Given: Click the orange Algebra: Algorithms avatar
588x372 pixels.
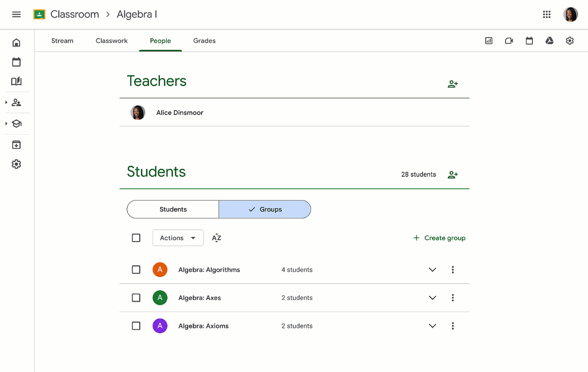Looking at the screenshot, I should (x=160, y=270).
